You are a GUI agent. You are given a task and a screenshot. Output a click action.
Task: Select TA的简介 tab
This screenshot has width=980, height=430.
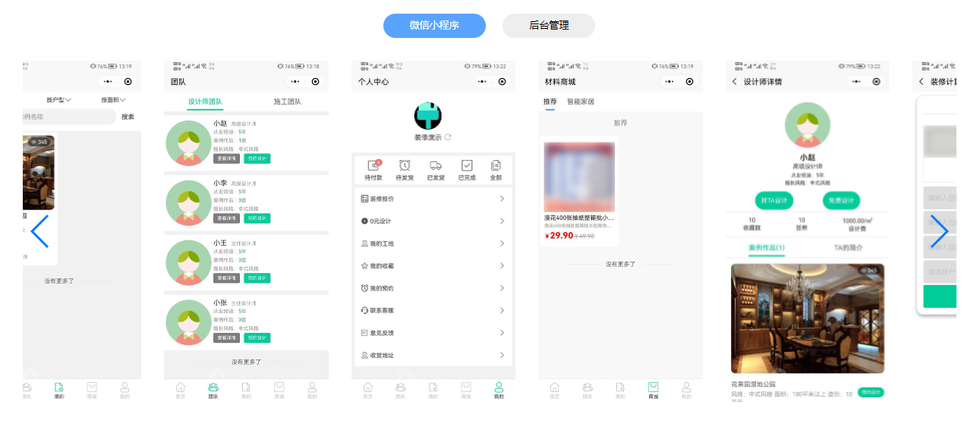(x=848, y=248)
